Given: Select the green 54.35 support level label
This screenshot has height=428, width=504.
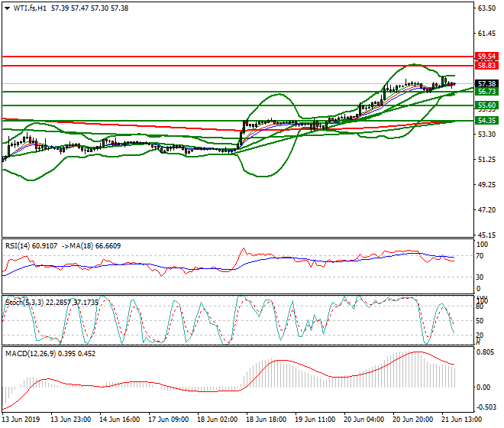Looking at the screenshot, I should point(486,121).
